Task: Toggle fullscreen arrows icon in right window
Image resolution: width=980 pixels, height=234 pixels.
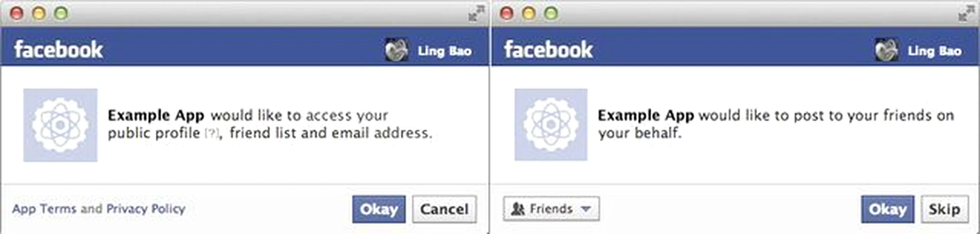Action: pyautogui.click(x=966, y=13)
